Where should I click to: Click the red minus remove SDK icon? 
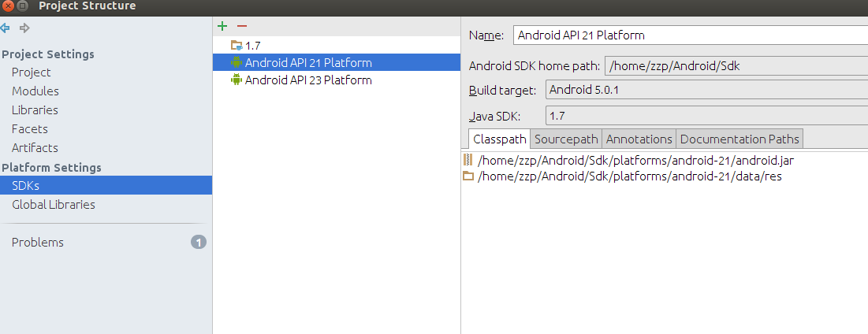click(x=241, y=26)
